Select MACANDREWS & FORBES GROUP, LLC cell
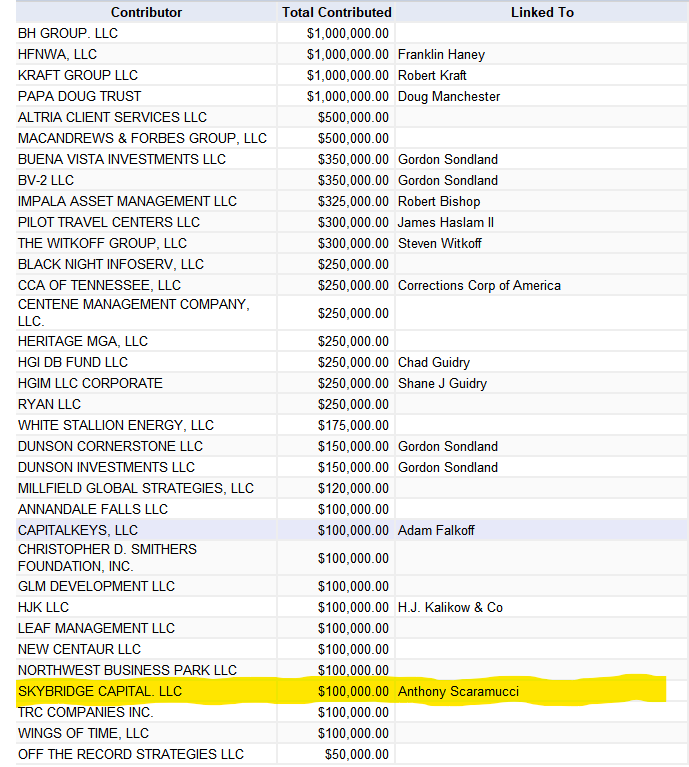 pos(146,138)
